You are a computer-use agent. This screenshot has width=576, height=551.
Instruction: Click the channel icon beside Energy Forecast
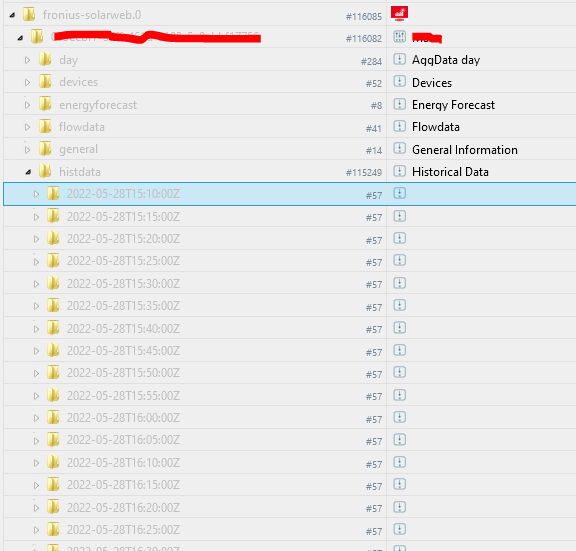pyautogui.click(x=400, y=104)
